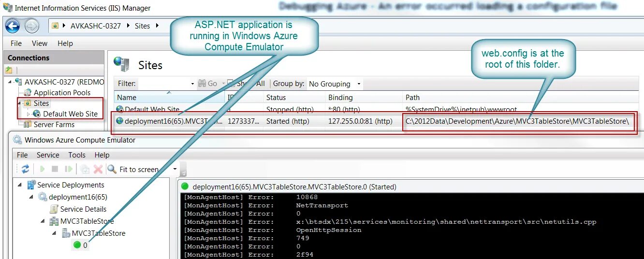
Task: Open the Compute Emulator File menu
Action: 22,155
